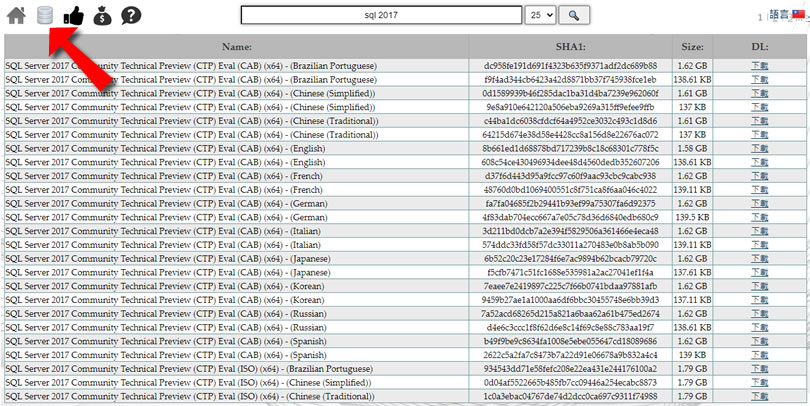810x406 pixels.
Task: Download the 139.11 KB Italian CAB file
Action: coord(759,245)
